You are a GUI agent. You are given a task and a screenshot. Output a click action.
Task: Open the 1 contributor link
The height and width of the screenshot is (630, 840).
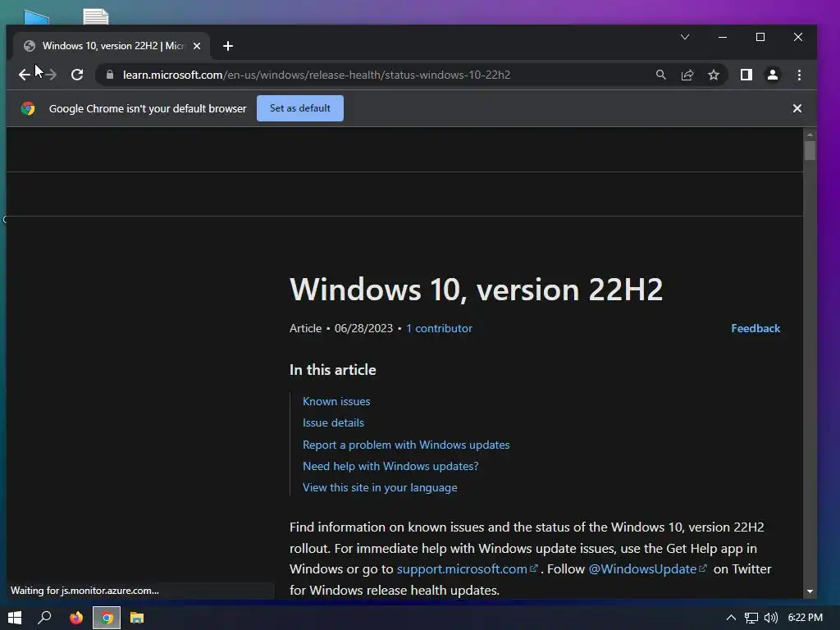pos(439,328)
